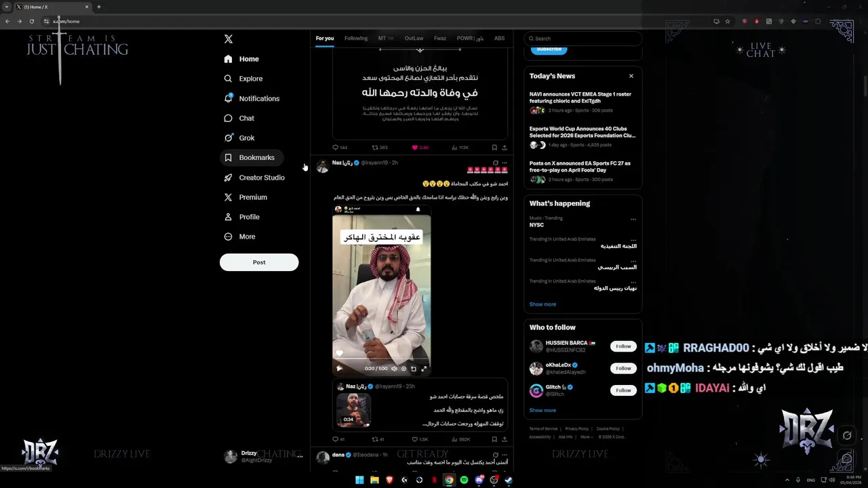The height and width of the screenshot is (488, 868).
Task: Switch to the Fwaz tab
Action: coord(440,39)
